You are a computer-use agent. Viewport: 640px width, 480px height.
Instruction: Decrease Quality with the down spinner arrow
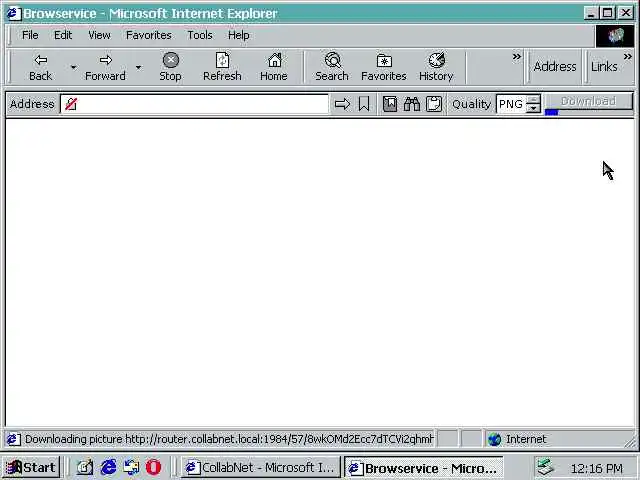coord(533,109)
